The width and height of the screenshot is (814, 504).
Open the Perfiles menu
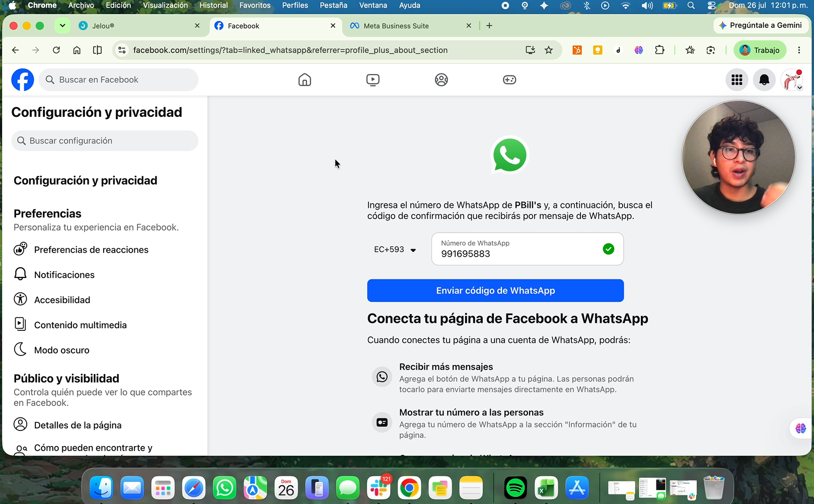(x=295, y=6)
